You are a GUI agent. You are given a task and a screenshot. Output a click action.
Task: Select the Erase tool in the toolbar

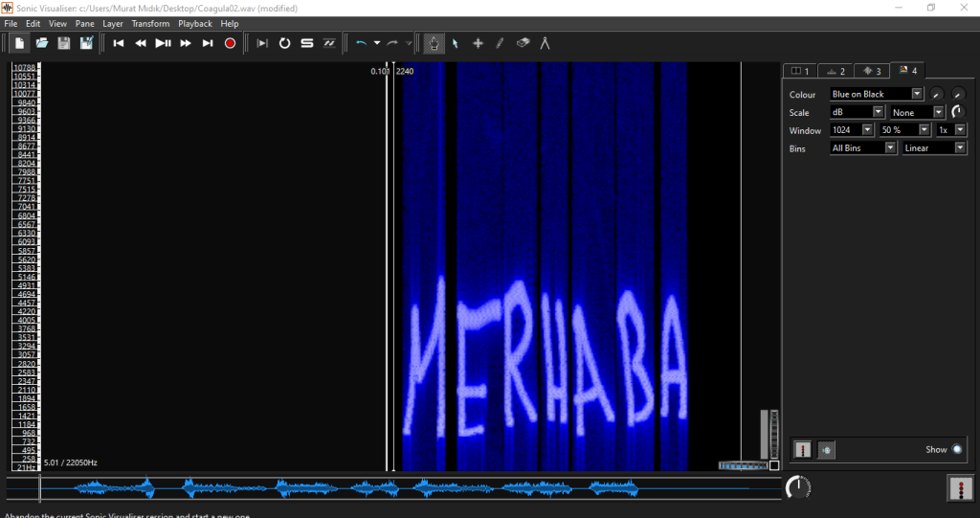coord(523,43)
